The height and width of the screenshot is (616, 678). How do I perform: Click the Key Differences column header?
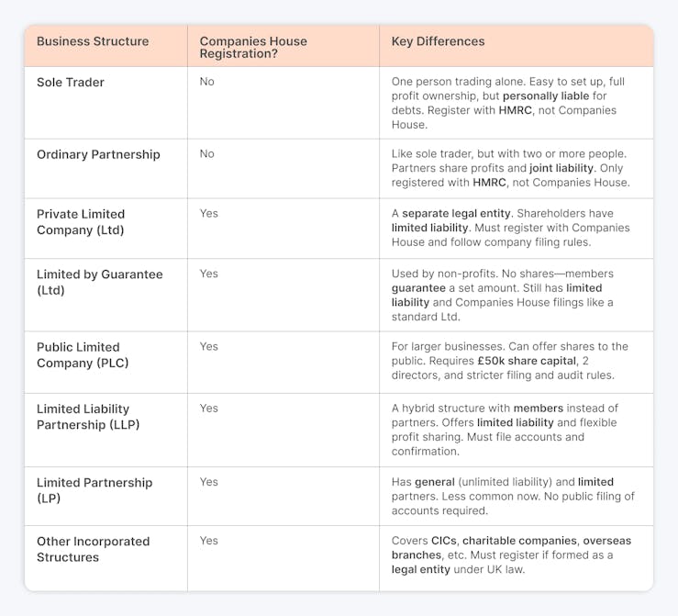[438, 41]
